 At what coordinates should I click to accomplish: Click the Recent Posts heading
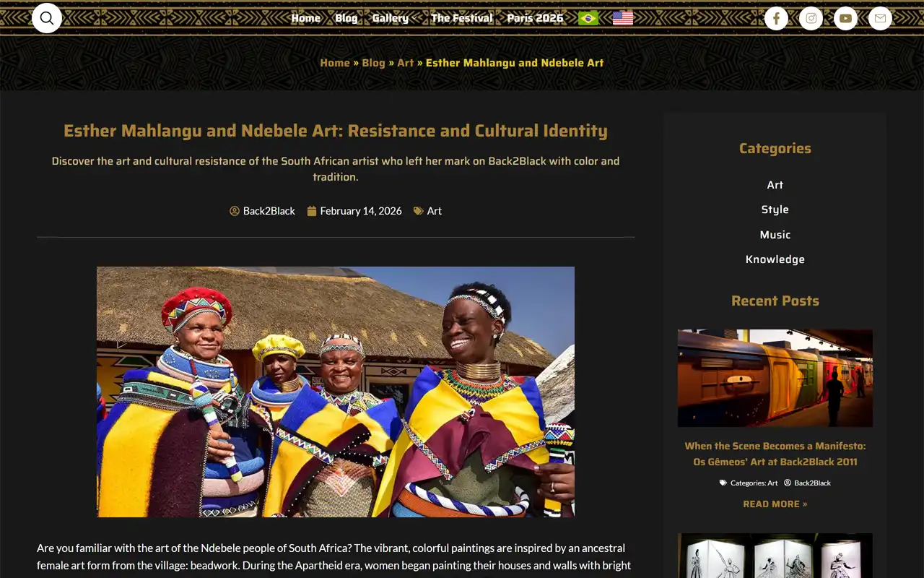tap(775, 301)
